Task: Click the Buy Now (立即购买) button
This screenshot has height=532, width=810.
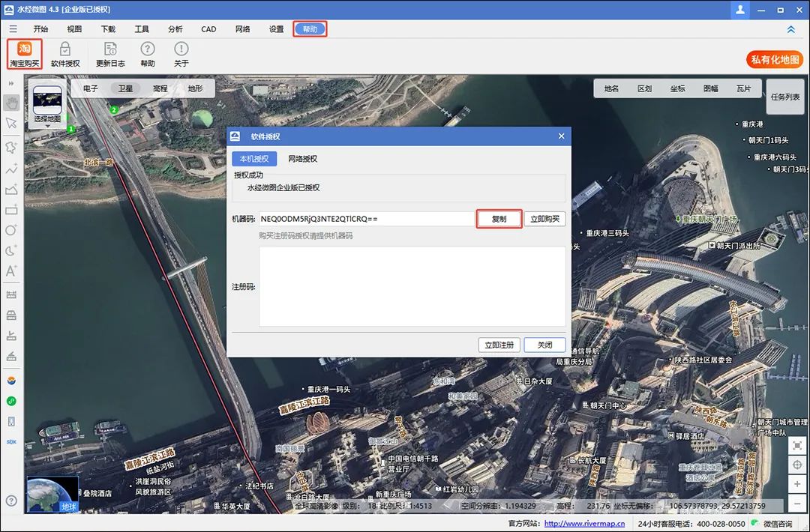Action: tap(545, 219)
